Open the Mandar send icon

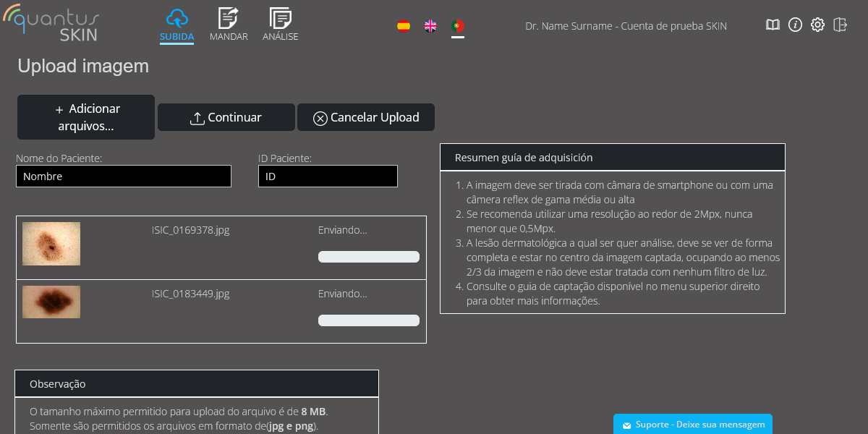[x=229, y=19]
